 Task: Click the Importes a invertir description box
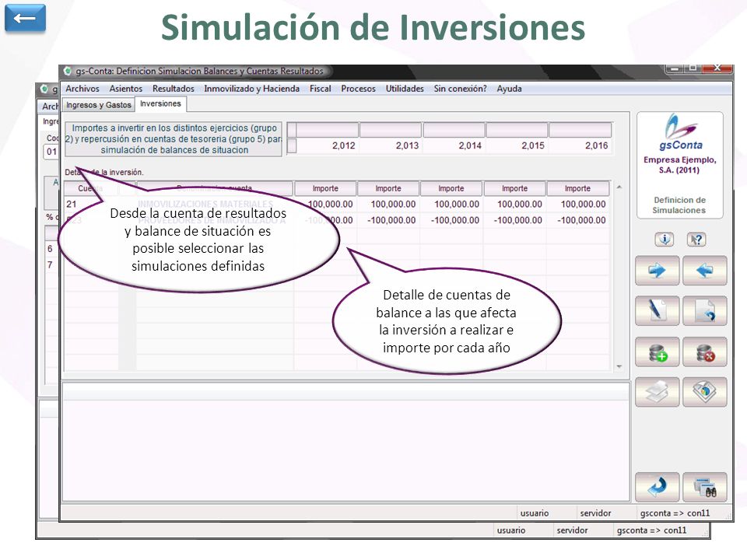tap(174, 139)
